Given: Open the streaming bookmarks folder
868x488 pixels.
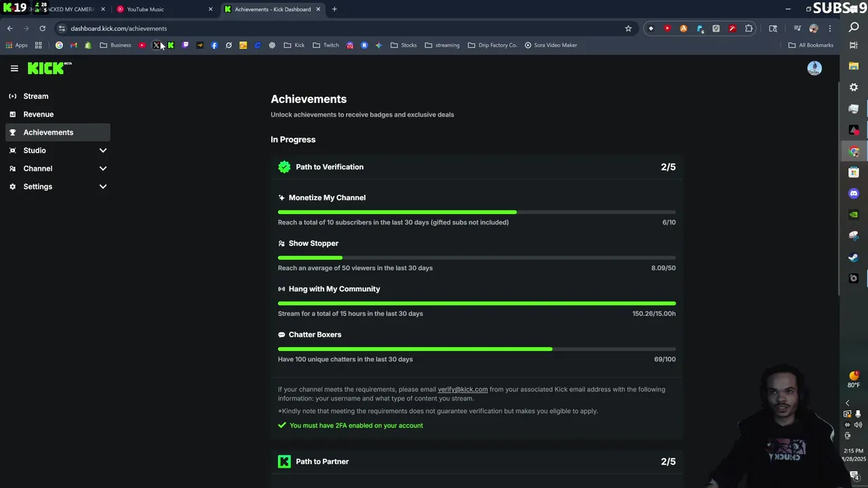Looking at the screenshot, I should pyautogui.click(x=442, y=45).
